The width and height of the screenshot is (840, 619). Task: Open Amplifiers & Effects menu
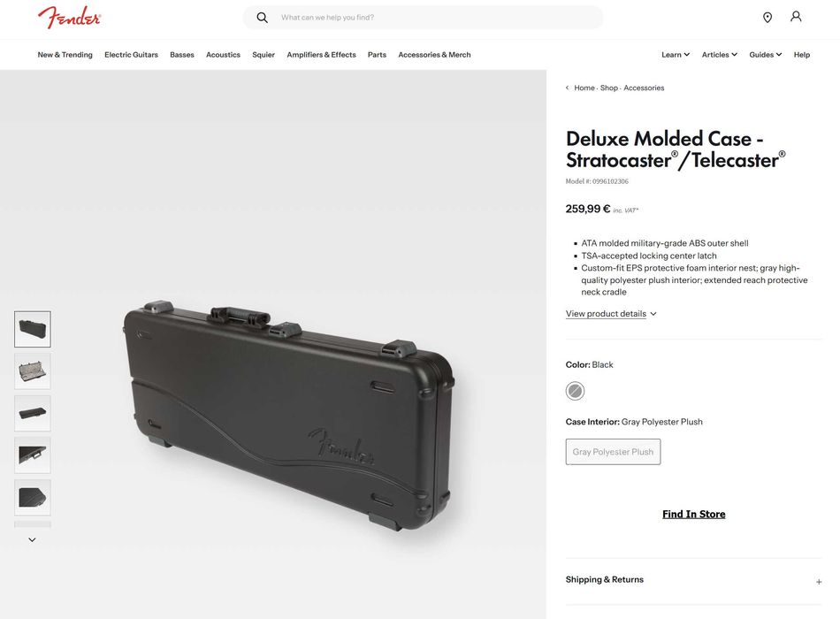321,55
